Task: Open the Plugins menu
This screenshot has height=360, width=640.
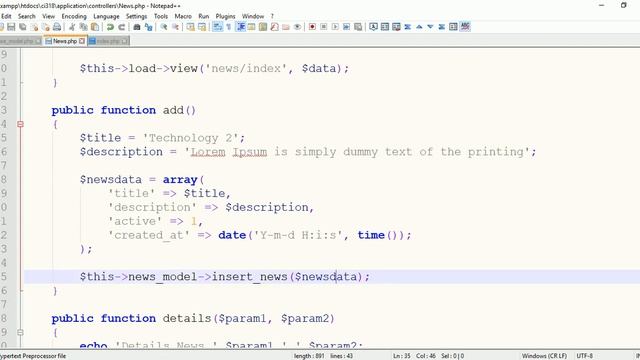Action: click(x=225, y=16)
